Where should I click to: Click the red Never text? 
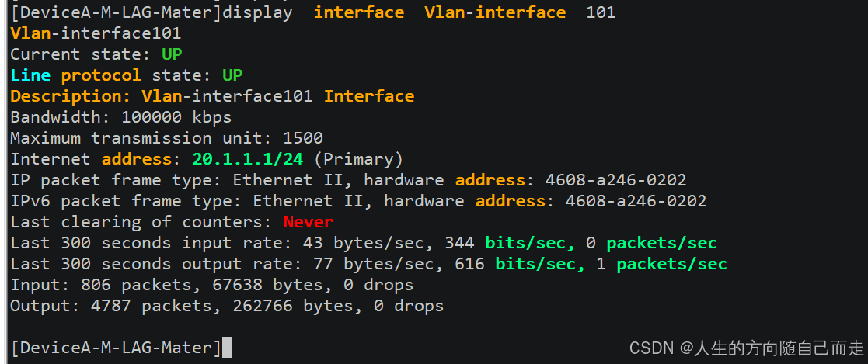[x=309, y=223]
